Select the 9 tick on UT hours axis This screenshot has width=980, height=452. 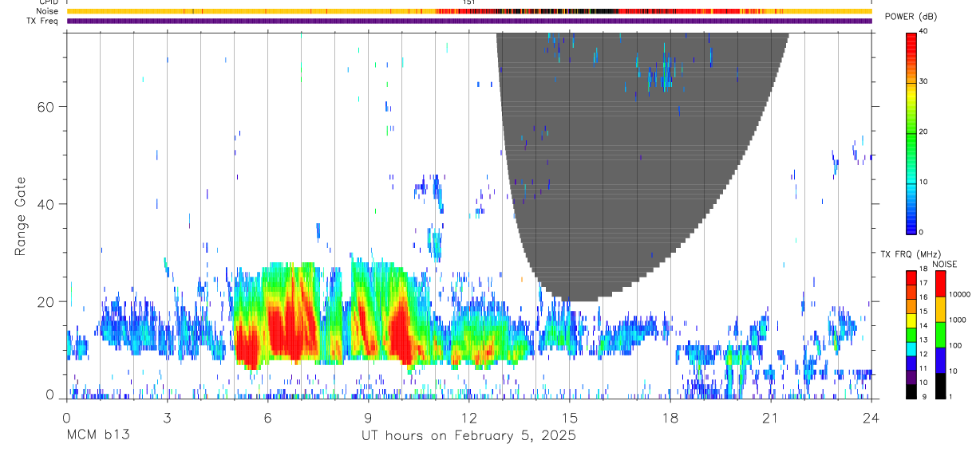point(368,417)
